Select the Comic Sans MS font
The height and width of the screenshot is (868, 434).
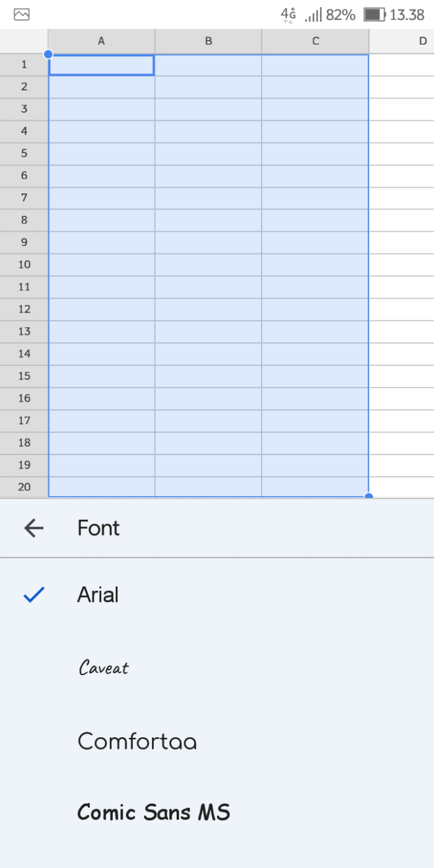[153, 812]
